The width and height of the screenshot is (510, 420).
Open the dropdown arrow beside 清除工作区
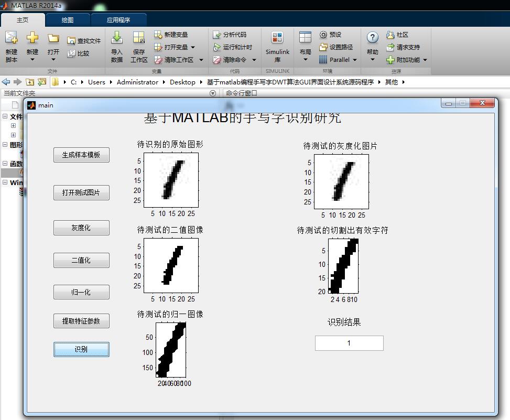(x=201, y=60)
